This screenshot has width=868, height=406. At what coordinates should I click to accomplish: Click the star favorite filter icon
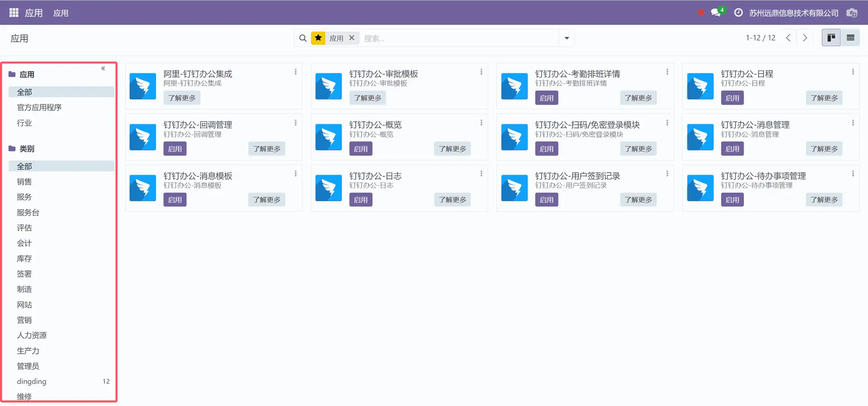[x=318, y=38]
